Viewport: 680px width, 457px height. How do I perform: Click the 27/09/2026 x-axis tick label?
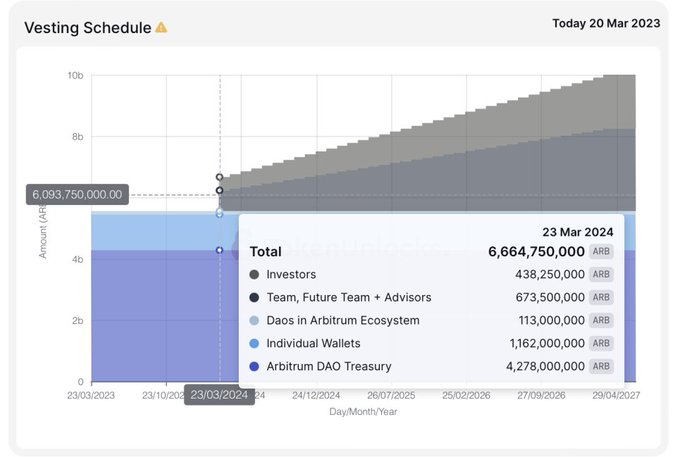pyautogui.click(x=541, y=395)
